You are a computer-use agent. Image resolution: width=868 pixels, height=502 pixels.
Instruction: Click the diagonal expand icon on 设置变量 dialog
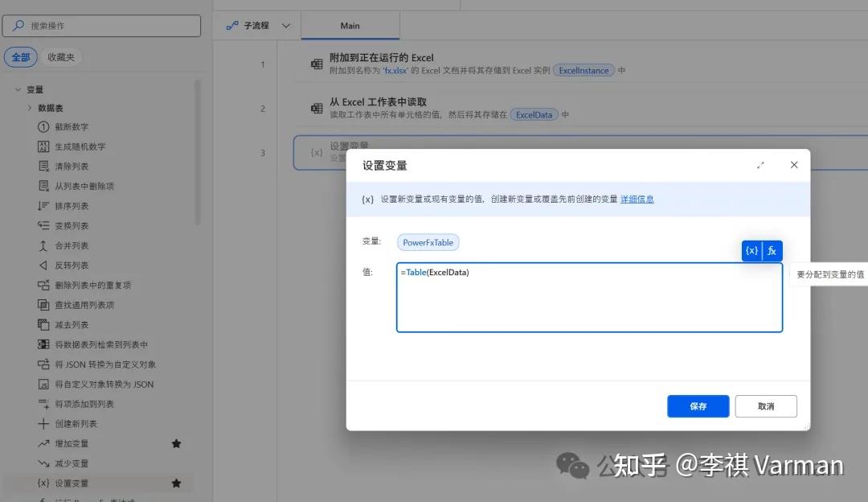coord(760,164)
